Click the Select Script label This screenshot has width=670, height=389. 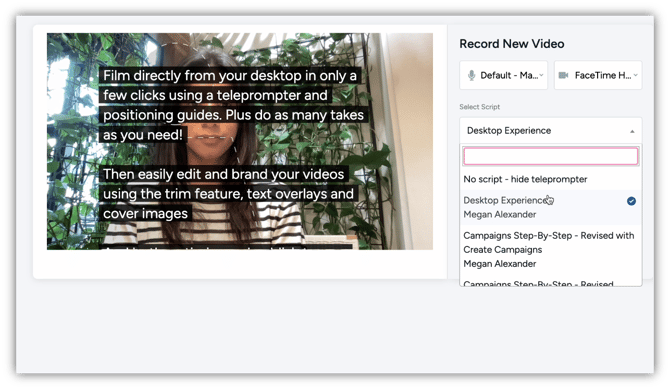(x=479, y=107)
